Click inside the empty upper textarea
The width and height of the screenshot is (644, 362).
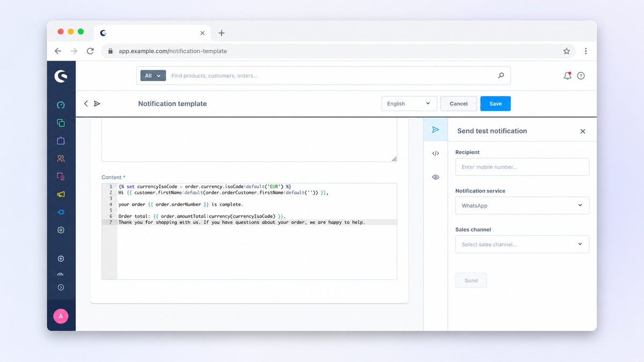click(250, 139)
